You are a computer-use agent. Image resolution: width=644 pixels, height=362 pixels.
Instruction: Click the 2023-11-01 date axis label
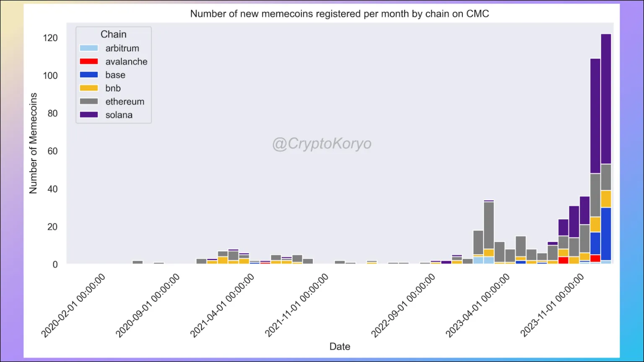point(552,305)
